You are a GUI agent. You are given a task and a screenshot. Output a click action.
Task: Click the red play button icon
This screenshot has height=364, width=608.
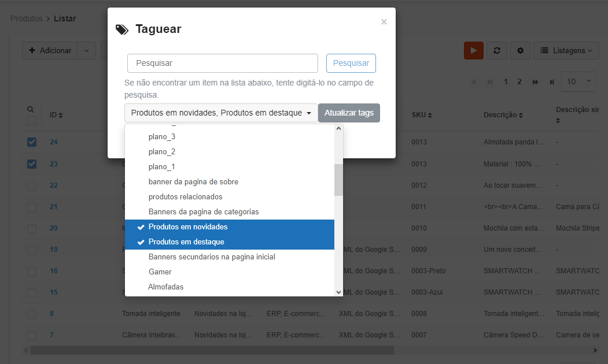[473, 50]
